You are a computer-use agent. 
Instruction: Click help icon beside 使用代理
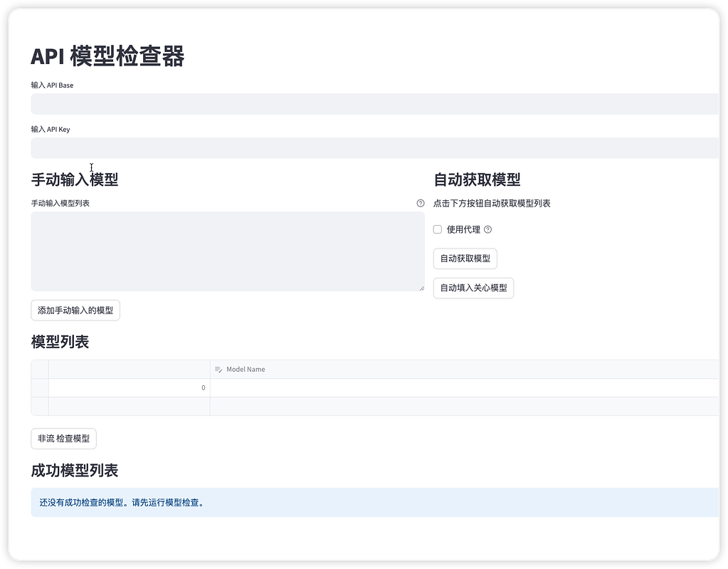[x=487, y=229]
